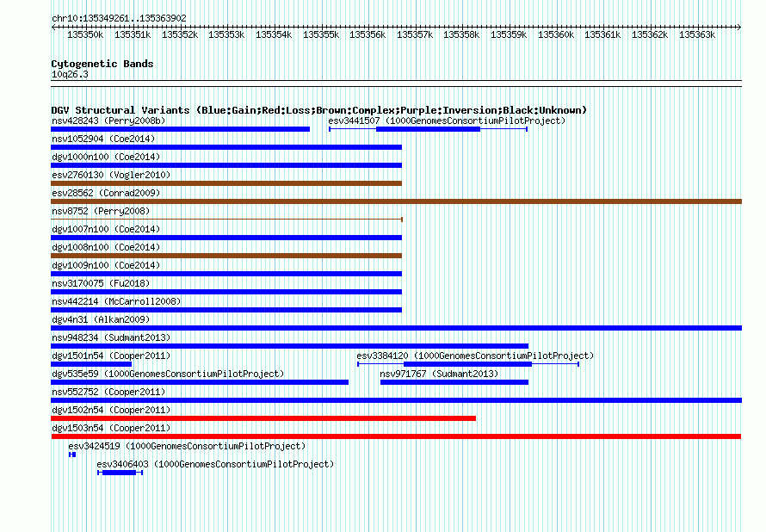Select the dgv1000n100 (Coe2014) label

pyautogui.click(x=106, y=157)
